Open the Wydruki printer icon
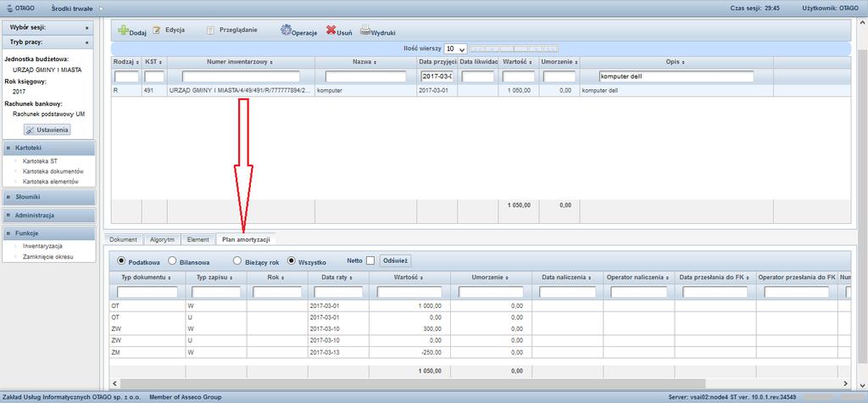The image size is (868, 403). click(x=365, y=31)
